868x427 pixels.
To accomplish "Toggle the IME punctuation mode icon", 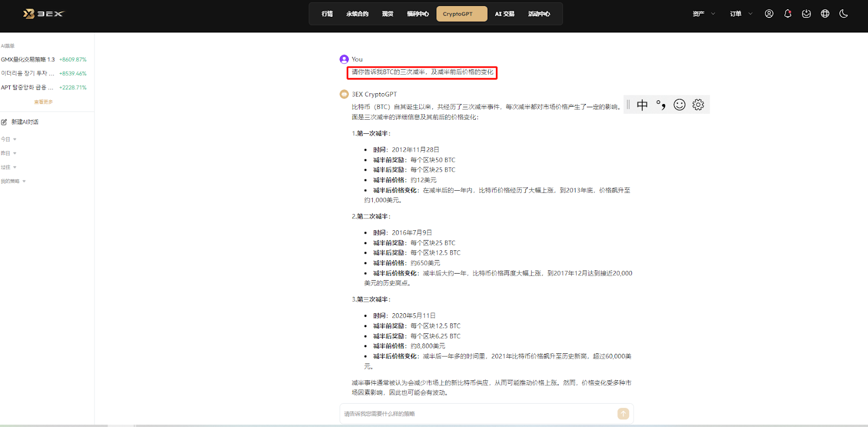I will [x=661, y=105].
